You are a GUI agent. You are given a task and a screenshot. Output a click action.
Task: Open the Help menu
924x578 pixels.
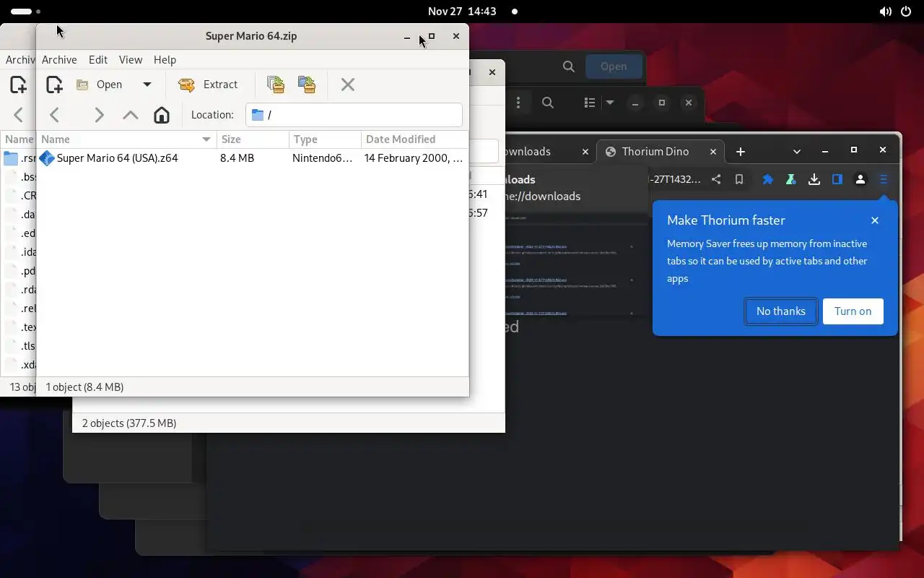(165, 60)
